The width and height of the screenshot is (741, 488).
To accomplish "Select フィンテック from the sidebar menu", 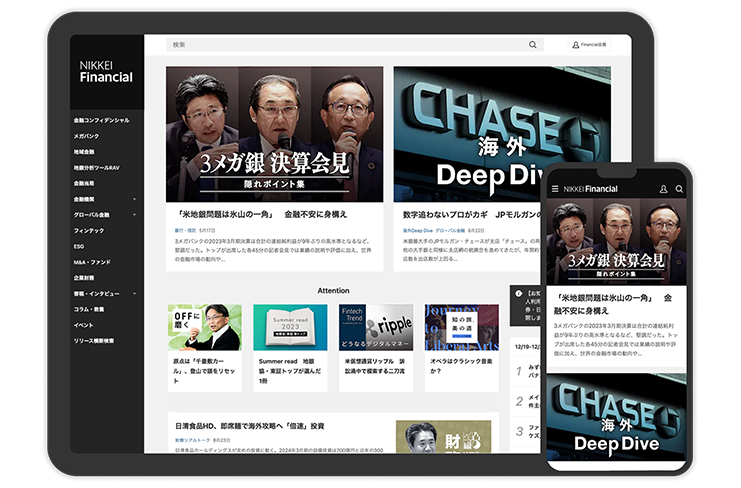I will click(89, 230).
